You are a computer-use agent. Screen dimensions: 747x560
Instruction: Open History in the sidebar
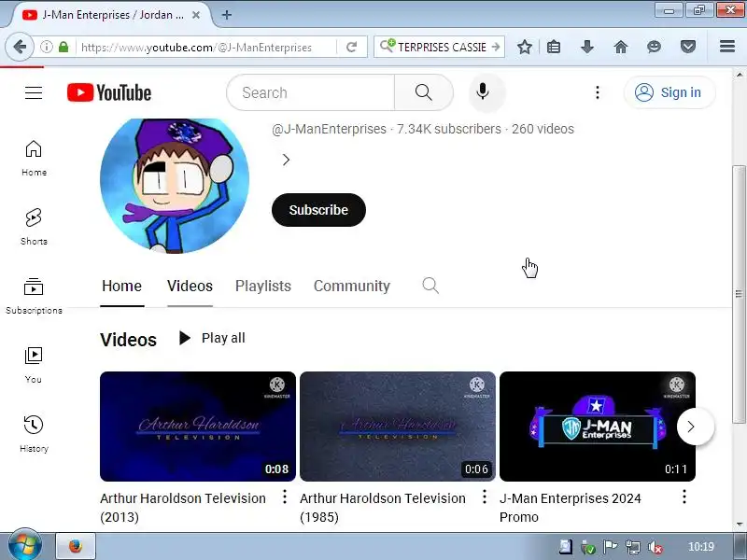pos(34,434)
